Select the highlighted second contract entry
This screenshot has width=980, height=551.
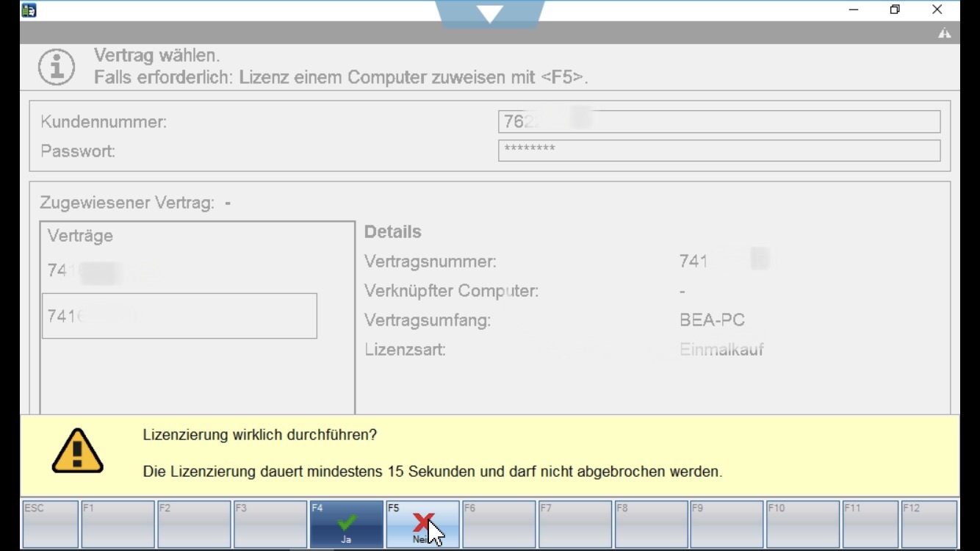tap(179, 317)
